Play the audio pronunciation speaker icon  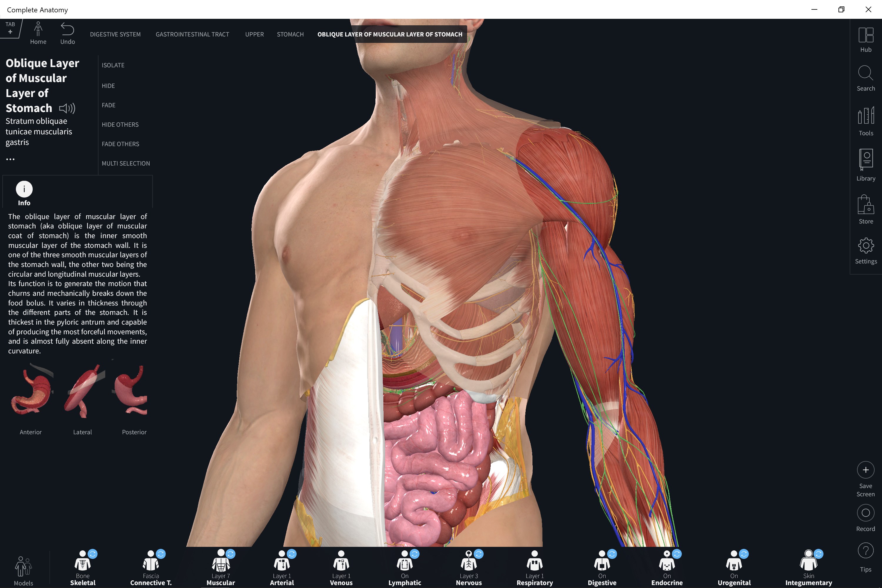coord(68,108)
